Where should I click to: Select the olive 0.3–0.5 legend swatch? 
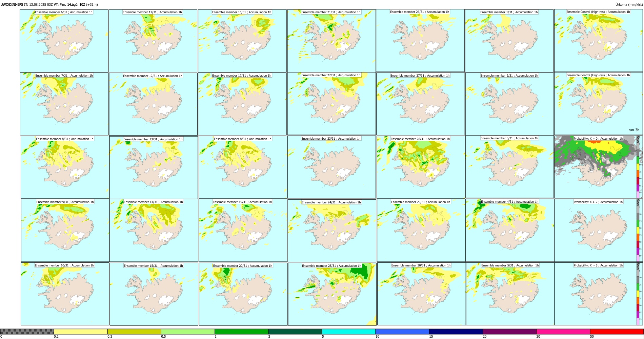click(x=134, y=332)
